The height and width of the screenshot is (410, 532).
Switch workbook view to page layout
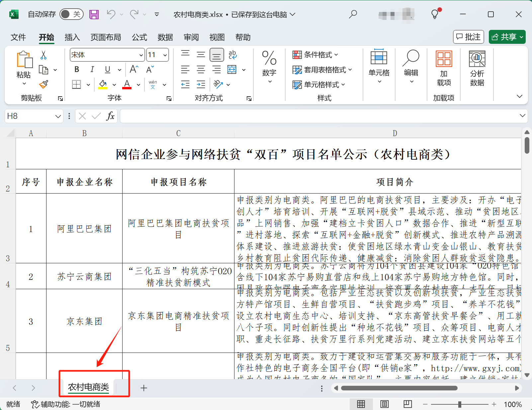[x=385, y=404]
